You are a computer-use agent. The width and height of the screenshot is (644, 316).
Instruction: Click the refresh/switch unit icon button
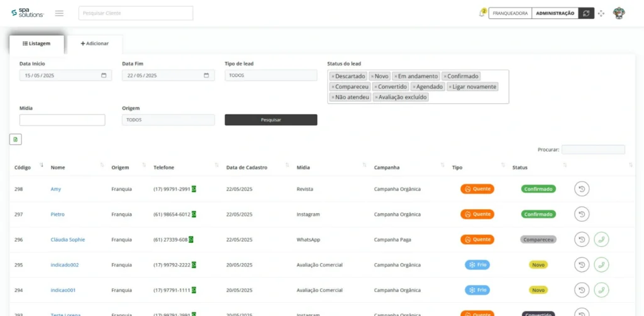586,13
